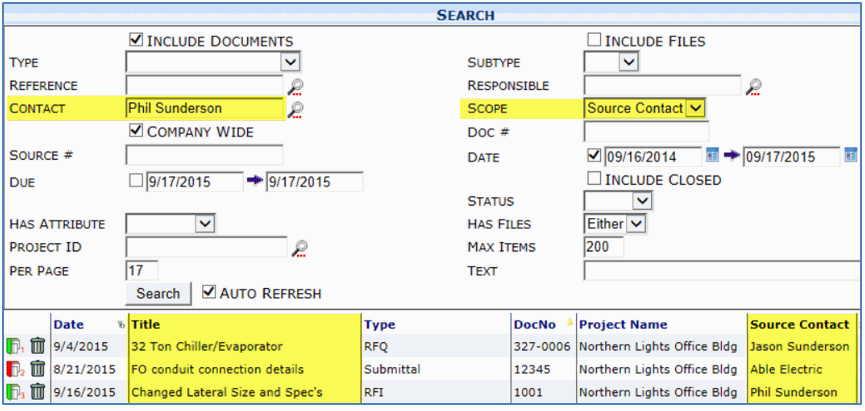Open document icon for Changed Lateral Size row
Screen dimensions: 865x411
click(x=14, y=392)
